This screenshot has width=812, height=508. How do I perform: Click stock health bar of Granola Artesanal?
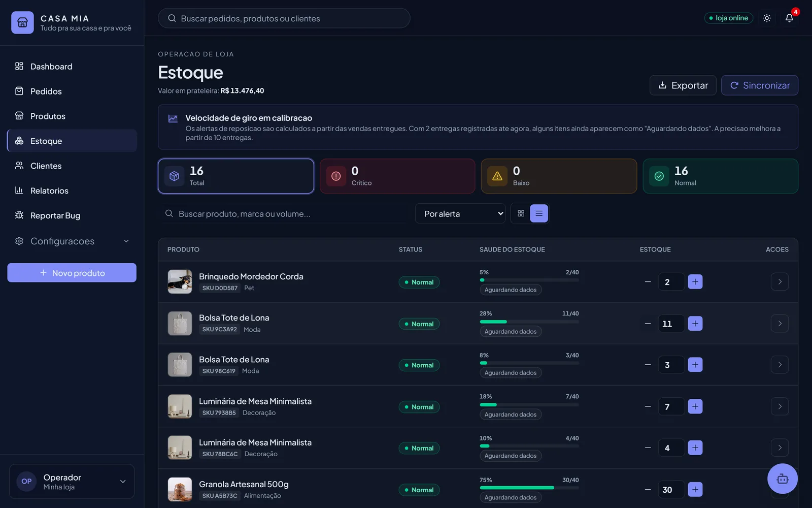pos(529,488)
